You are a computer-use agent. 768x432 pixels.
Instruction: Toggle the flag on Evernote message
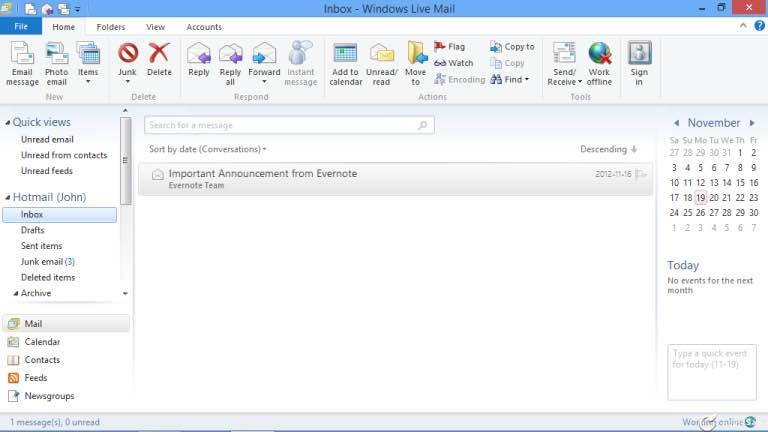[641, 174]
